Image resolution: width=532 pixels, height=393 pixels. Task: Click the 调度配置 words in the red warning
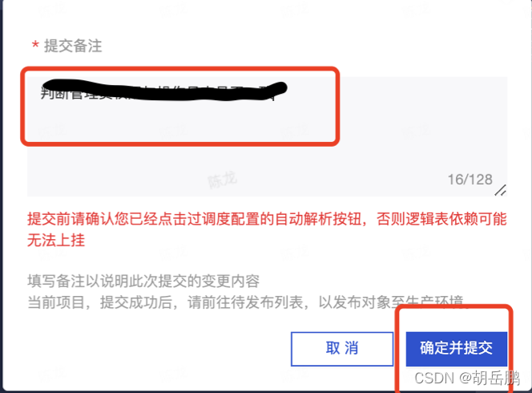231,219
